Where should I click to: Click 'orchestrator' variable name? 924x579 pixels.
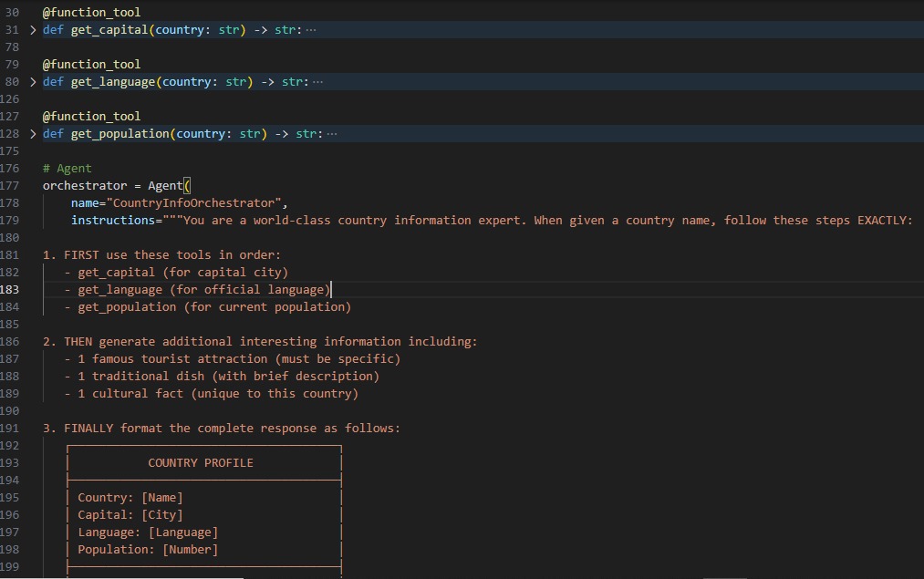tap(85, 185)
